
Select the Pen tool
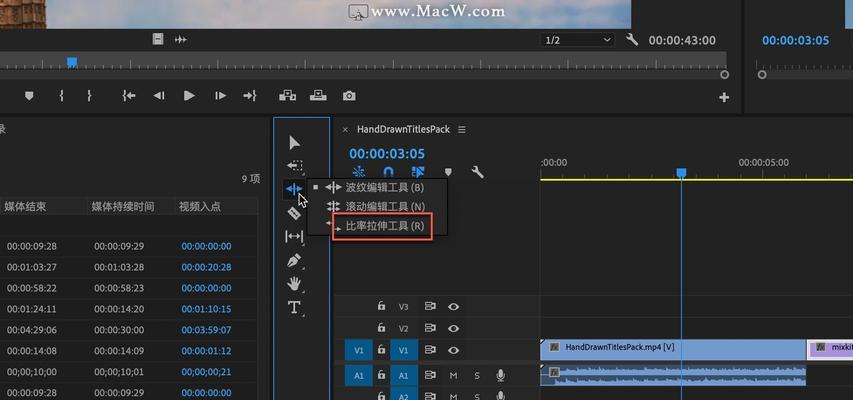(294, 260)
